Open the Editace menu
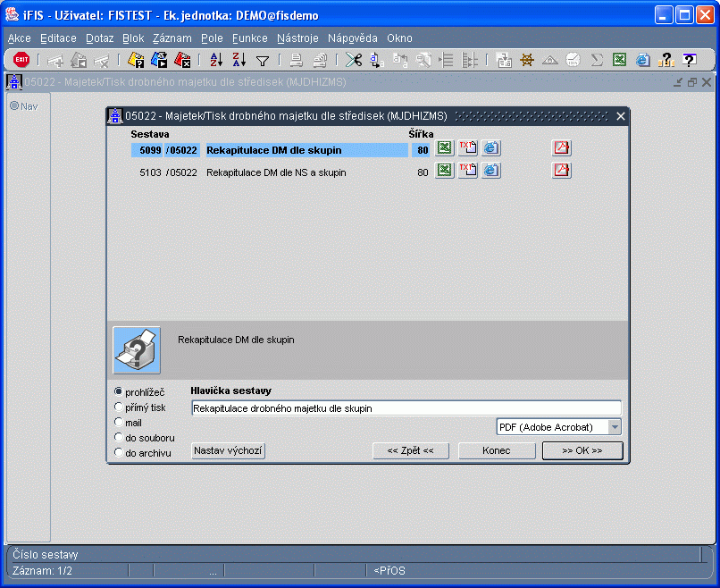The width and height of the screenshot is (720, 588). click(x=58, y=38)
